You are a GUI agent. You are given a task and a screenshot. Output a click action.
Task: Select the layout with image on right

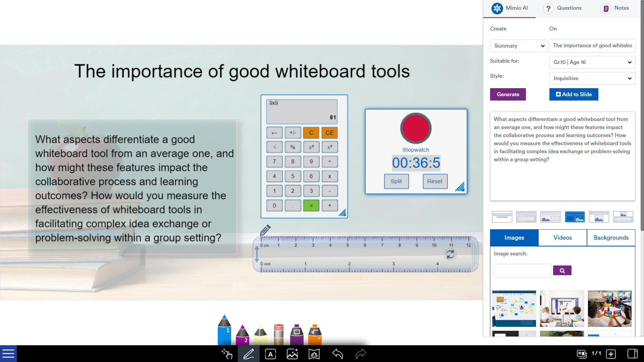click(x=575, y=217)
